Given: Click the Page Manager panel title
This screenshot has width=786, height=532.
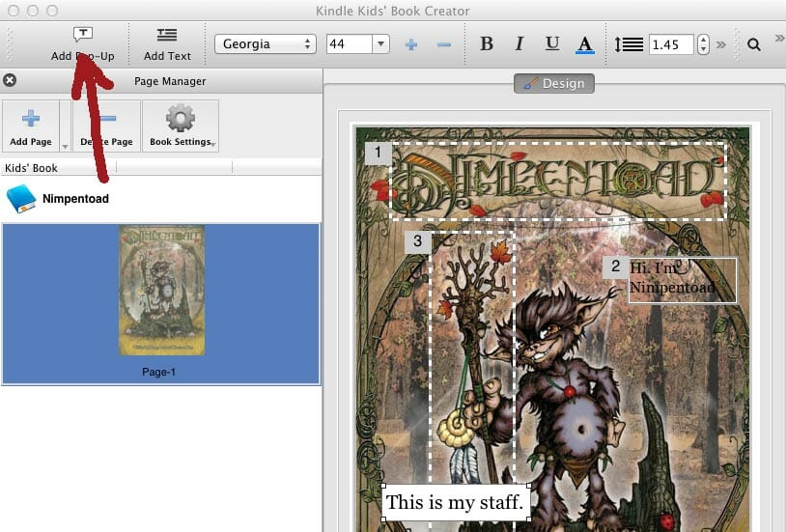Looking at the screenshot, I should tap(170, 81).
